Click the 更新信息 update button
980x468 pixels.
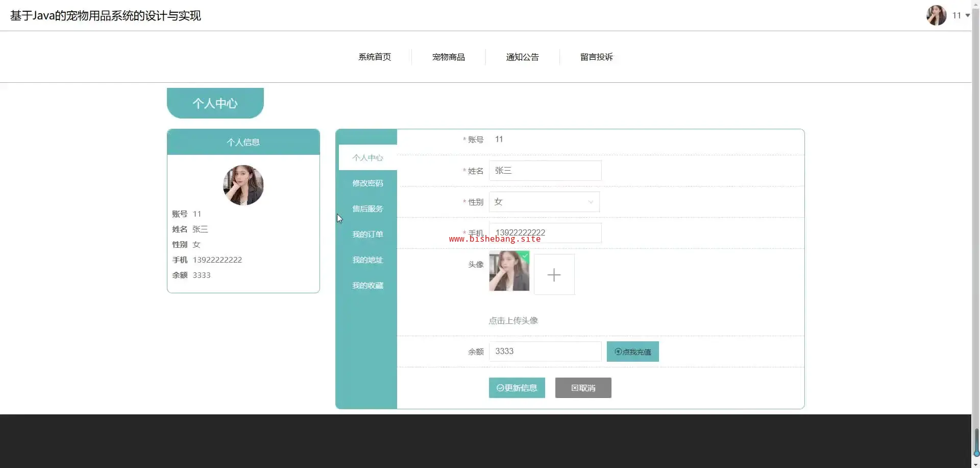tap(517, 388)
